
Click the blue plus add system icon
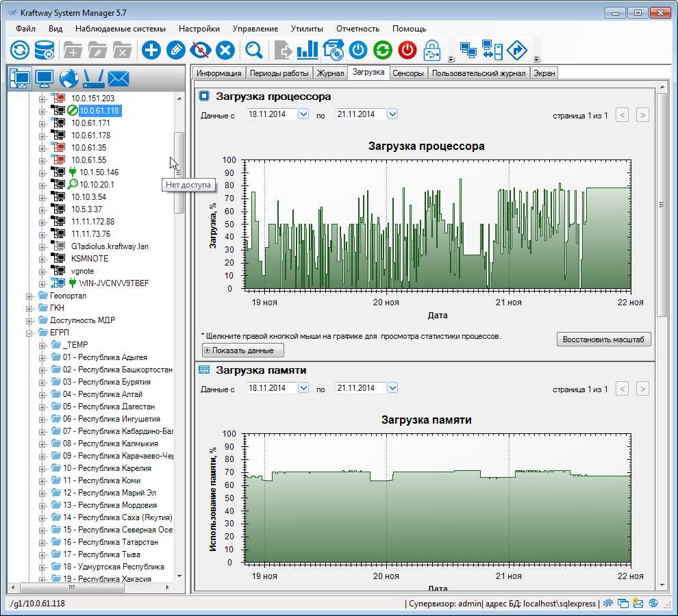(151, 50)
